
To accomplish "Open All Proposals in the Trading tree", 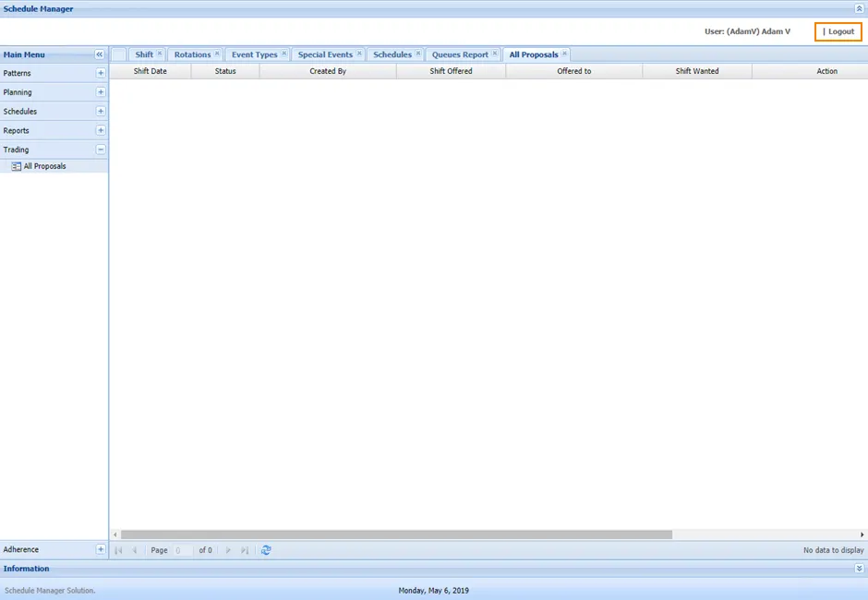I will [x=44, y=166].
